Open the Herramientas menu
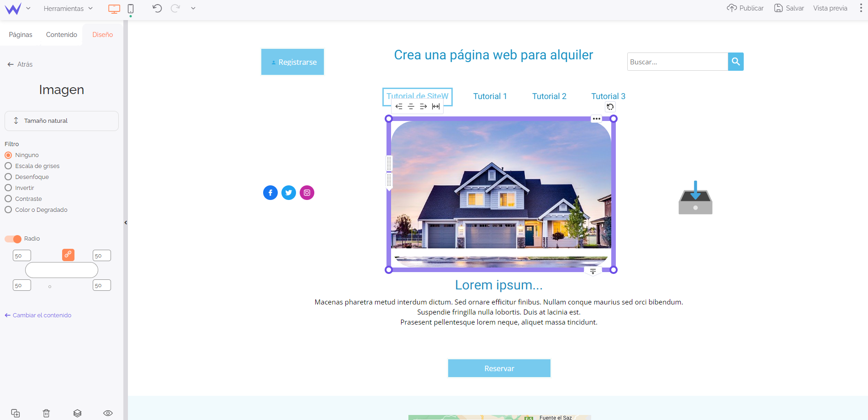 68,8
